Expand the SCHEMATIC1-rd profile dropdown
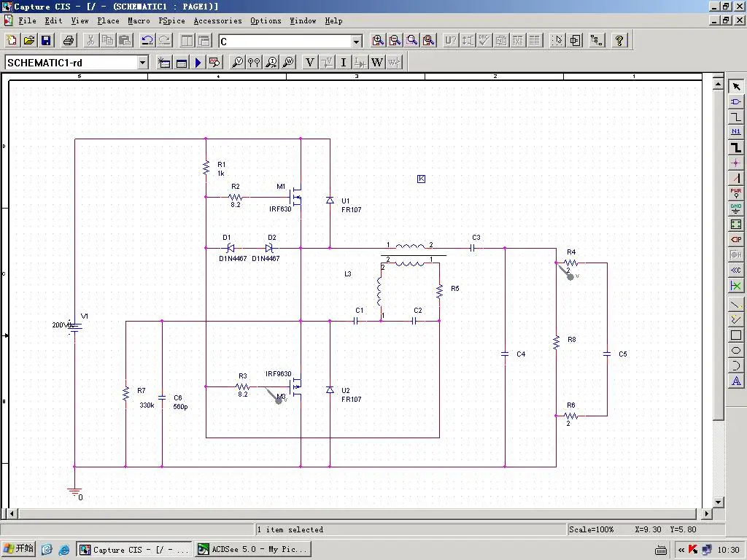 [142, 63]
